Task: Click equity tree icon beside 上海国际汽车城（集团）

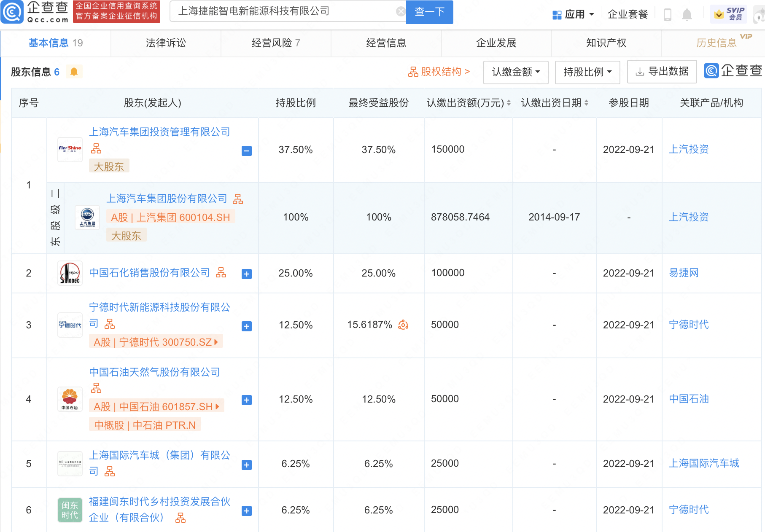Action: 110,471
